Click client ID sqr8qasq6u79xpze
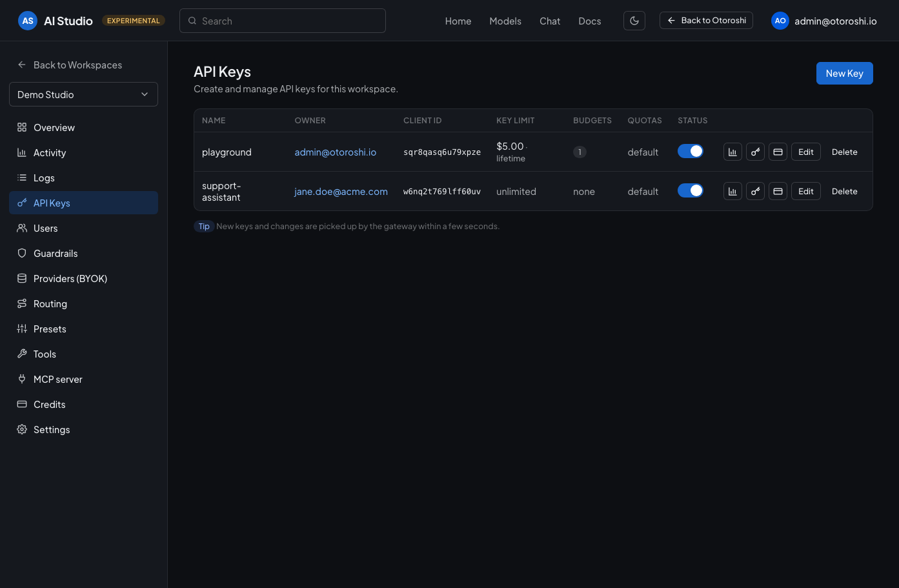This screenshot has width=899, height=588. [442, 152]
